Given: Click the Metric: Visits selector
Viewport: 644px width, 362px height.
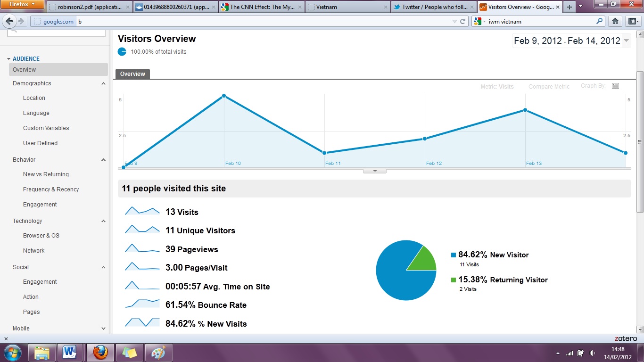Looking at the screenshot, I should [x=497, y=87].
